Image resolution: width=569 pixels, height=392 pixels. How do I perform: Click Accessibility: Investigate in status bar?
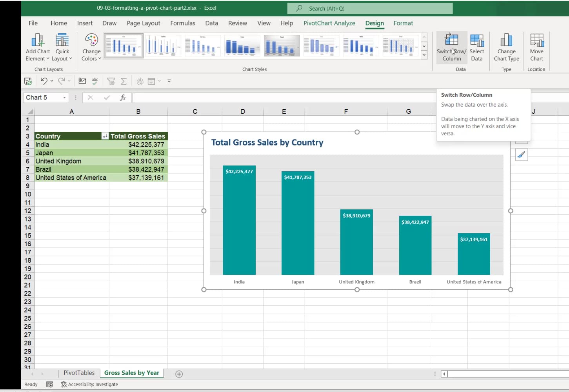89,385
